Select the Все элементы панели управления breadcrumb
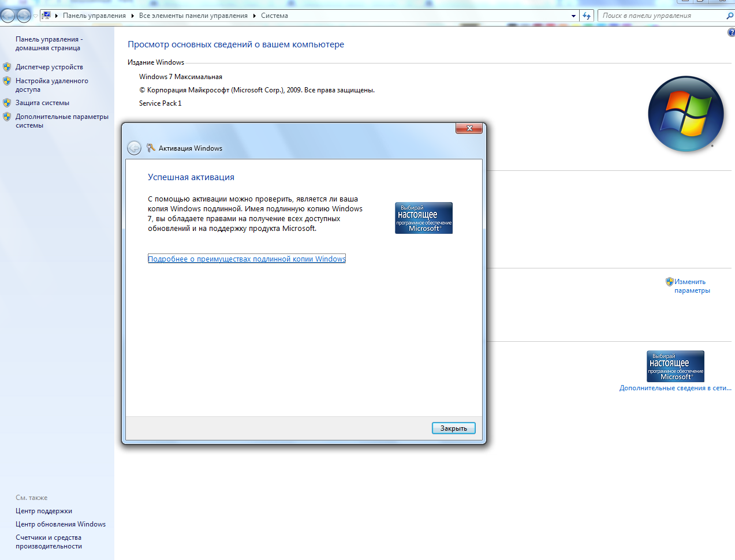 (x=193, y=16)
